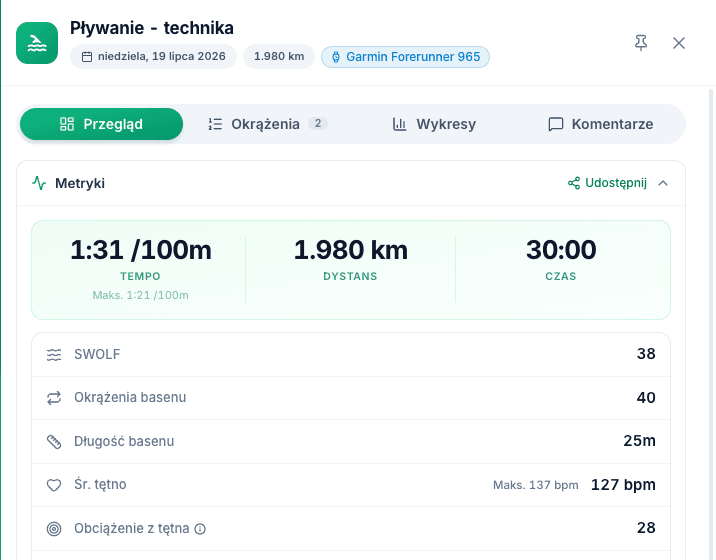This screenshot has width=716, height=560.
Task: Click the green swimming activity icon
Action: [37, 43]
